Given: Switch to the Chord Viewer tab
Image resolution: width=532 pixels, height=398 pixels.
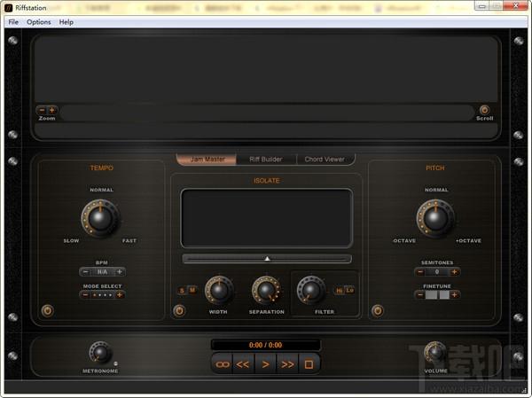Looking at the screenshot, I should (325, 160).
